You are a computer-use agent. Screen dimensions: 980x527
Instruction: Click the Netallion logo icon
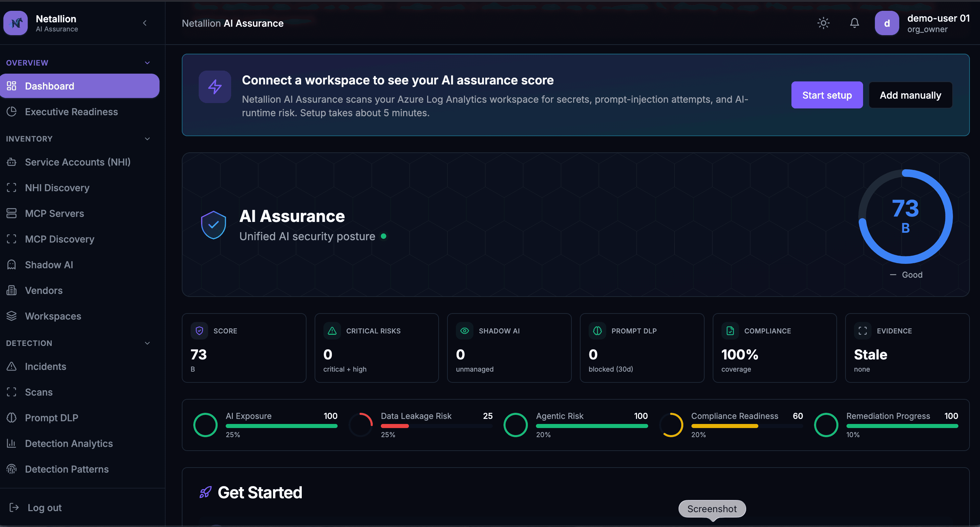[16, 23]
